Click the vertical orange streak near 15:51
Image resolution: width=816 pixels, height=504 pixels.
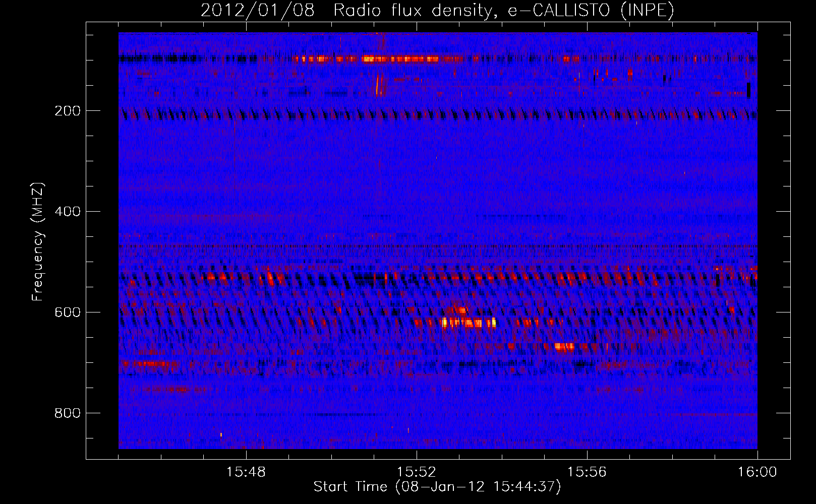378,85
